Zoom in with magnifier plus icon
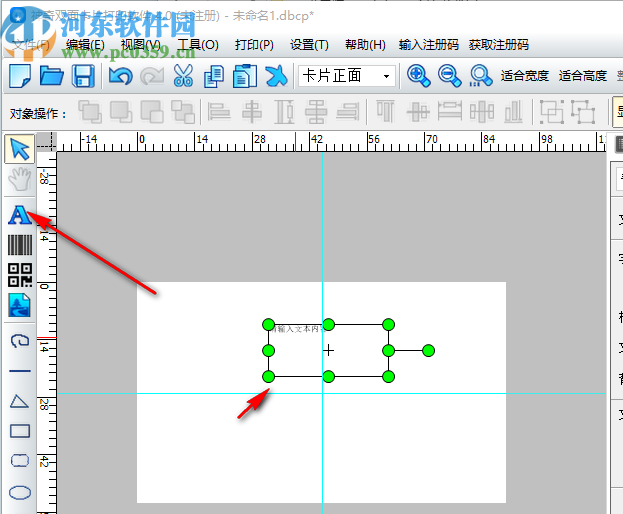The width and height of the screenshot is (623, 514). click(418, 75)
